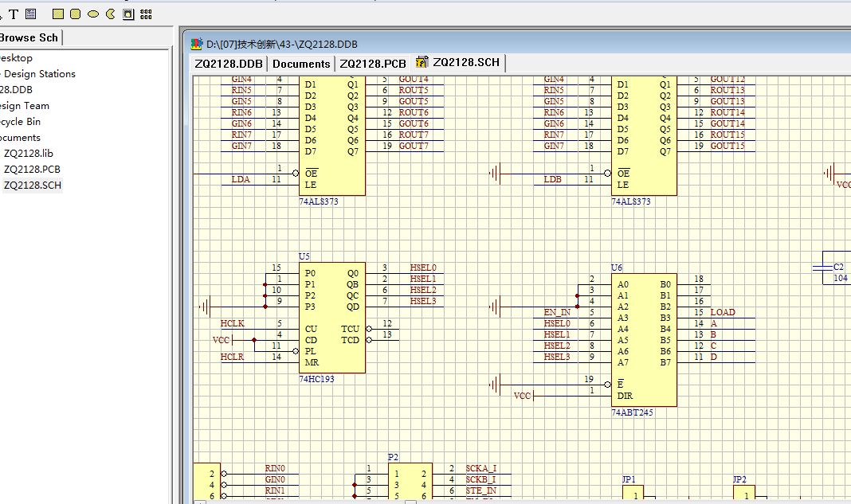This screenshot has width=851, height=504.
Task: Switch to the Documents tab
Action: click(301, 64)
